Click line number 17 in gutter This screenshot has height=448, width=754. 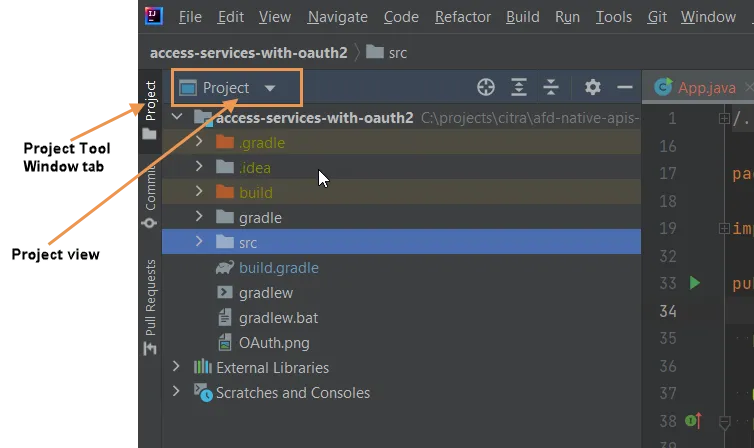coord(668,174)
